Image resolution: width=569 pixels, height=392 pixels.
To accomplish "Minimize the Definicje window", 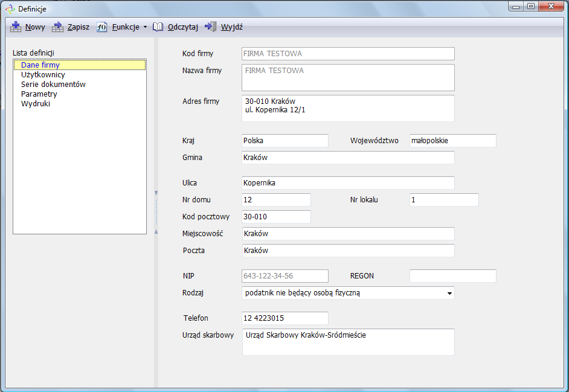I will click(516, 7).
